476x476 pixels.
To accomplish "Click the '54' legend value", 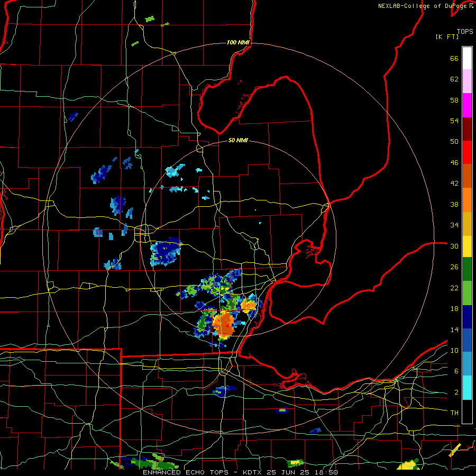I will click(x=454, y=121).
